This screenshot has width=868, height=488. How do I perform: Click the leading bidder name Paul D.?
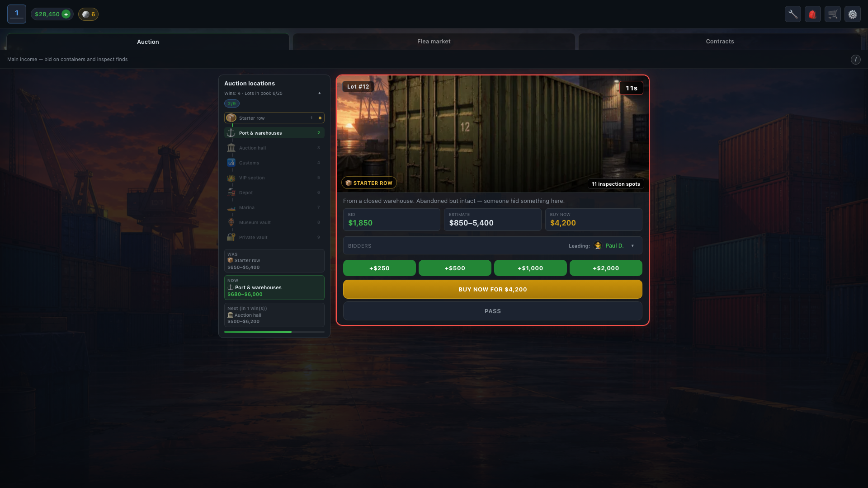614,246
